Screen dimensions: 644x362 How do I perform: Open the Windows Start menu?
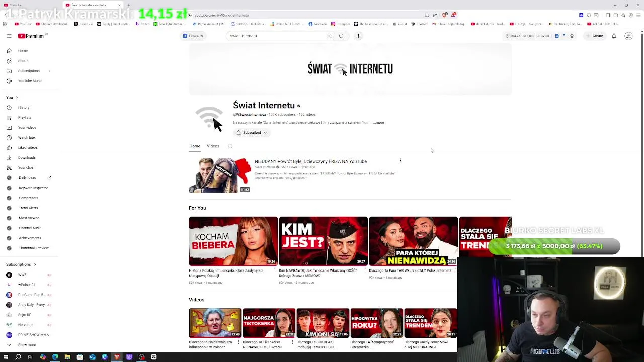pyautogui.click(x=6, y=357)
